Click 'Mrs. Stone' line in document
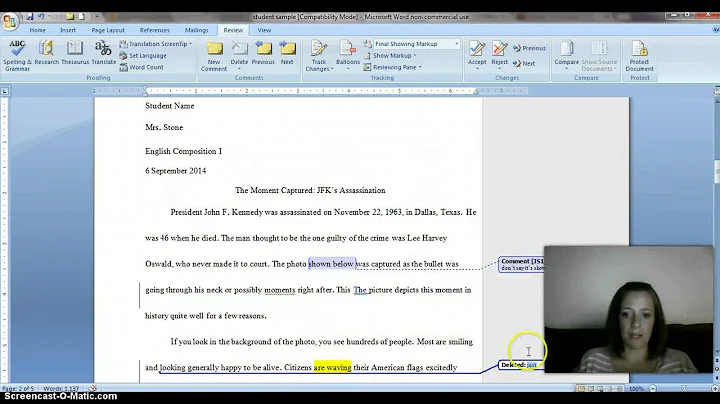 tap(164, 128)
